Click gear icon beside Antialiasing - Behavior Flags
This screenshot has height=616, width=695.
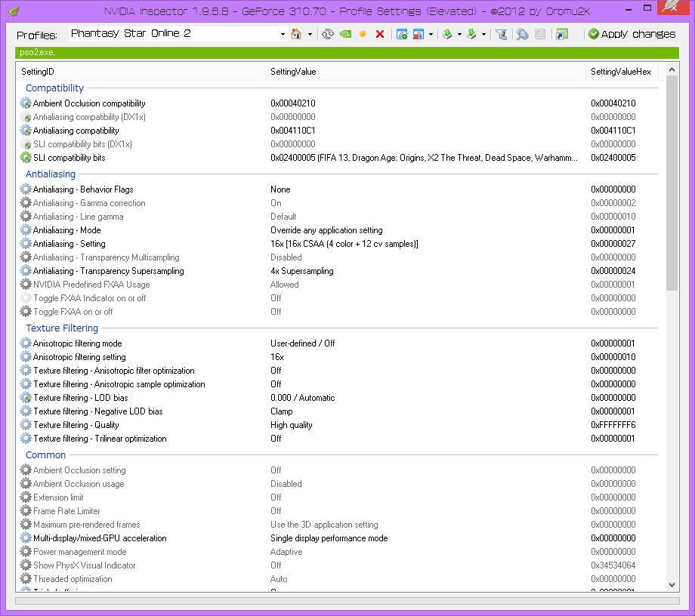click(26, 189)
